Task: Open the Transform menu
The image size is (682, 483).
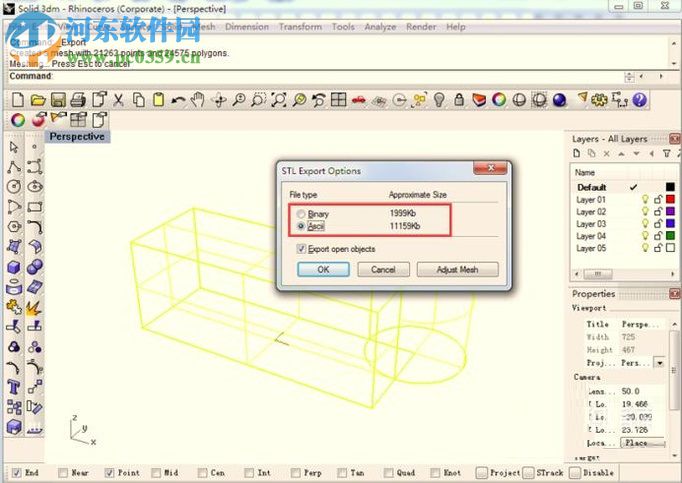Action: point(300,27)
